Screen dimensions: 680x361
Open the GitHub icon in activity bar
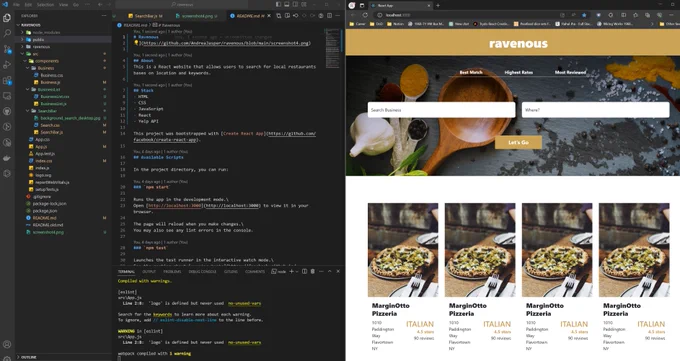7,112
